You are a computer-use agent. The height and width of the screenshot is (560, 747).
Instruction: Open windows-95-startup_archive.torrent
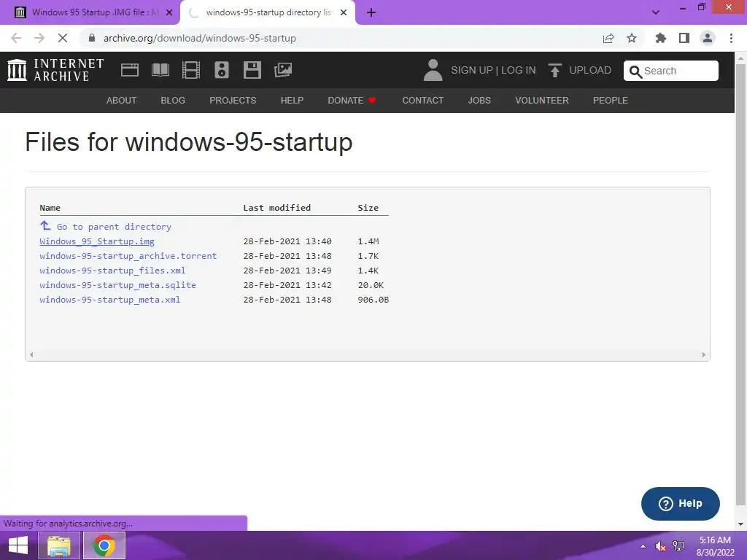128,256
